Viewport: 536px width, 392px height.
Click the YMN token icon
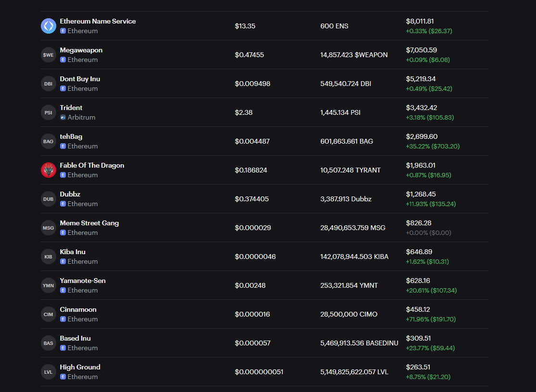[x=49, y=285]
